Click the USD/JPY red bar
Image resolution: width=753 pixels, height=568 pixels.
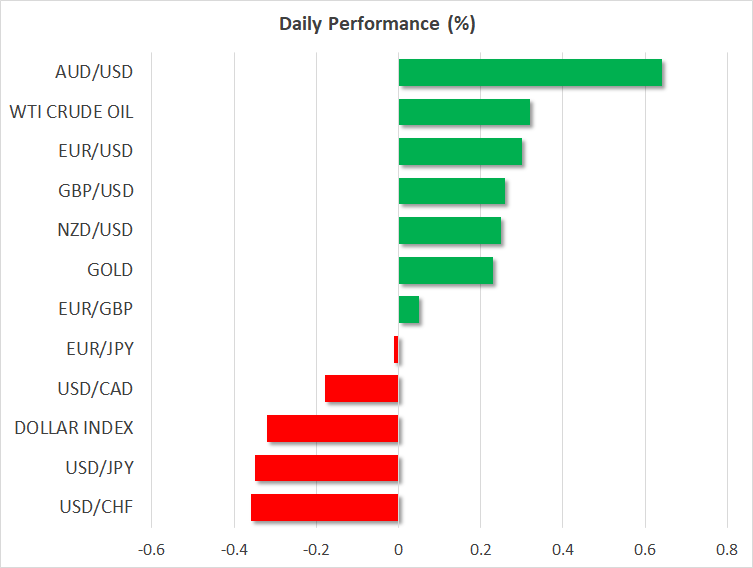click(327, 468)
